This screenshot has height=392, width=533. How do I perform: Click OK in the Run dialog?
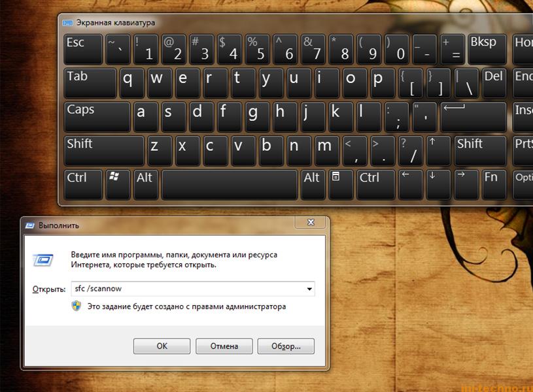click(x=162, y=346)
